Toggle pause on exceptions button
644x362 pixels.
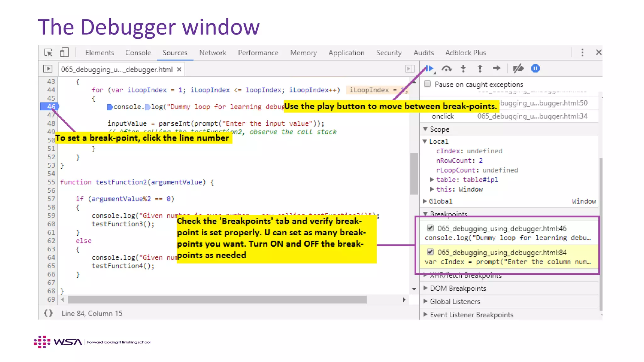pyautogui.click(x=535, y=68)
